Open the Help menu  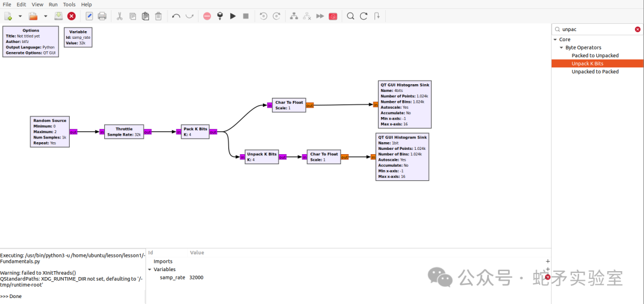click(86, 4)
